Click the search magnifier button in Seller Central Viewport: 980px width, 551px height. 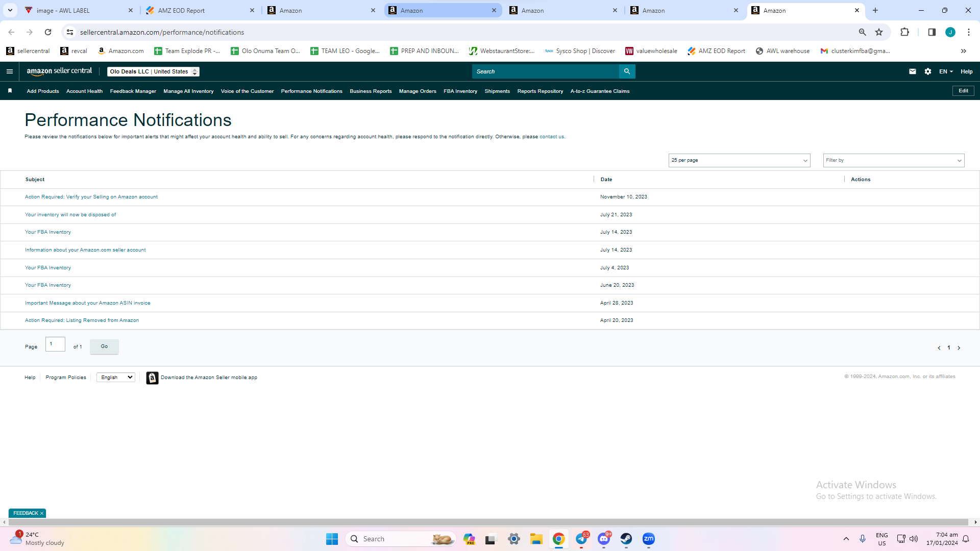point(627,71)
